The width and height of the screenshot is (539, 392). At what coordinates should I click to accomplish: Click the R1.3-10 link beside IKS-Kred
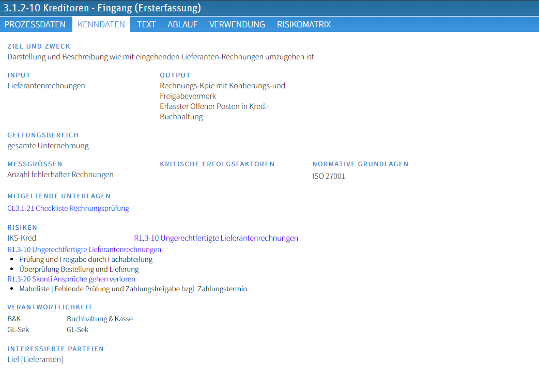216,238
